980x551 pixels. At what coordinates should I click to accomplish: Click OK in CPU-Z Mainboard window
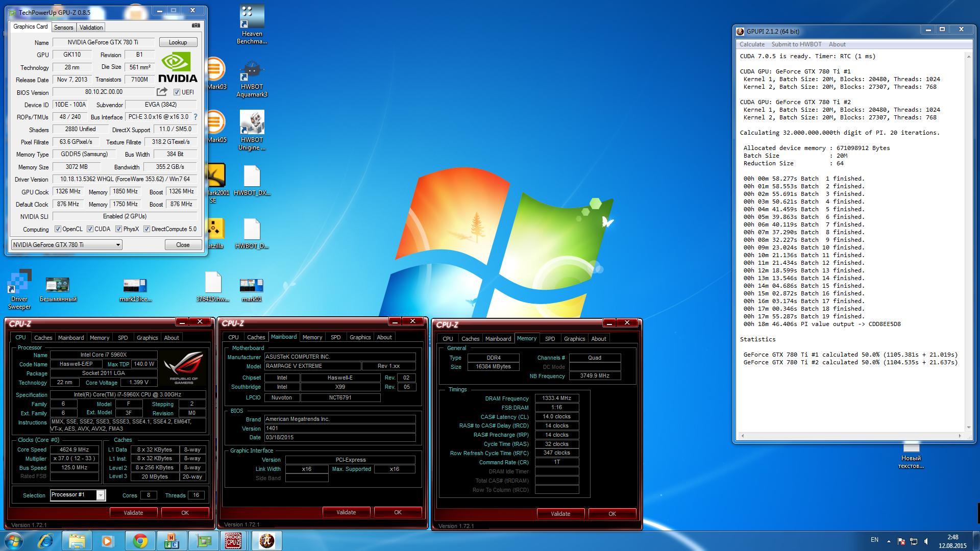tap(398, 512)
